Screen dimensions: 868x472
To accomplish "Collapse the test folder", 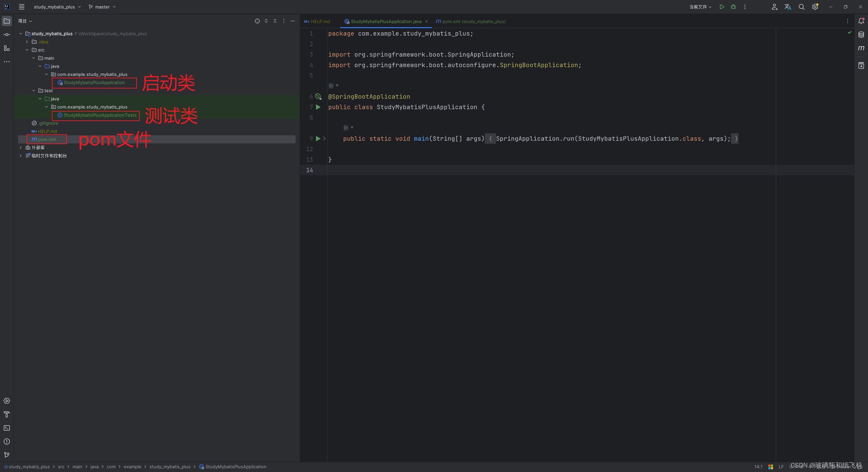I will [x=34, y=91].
